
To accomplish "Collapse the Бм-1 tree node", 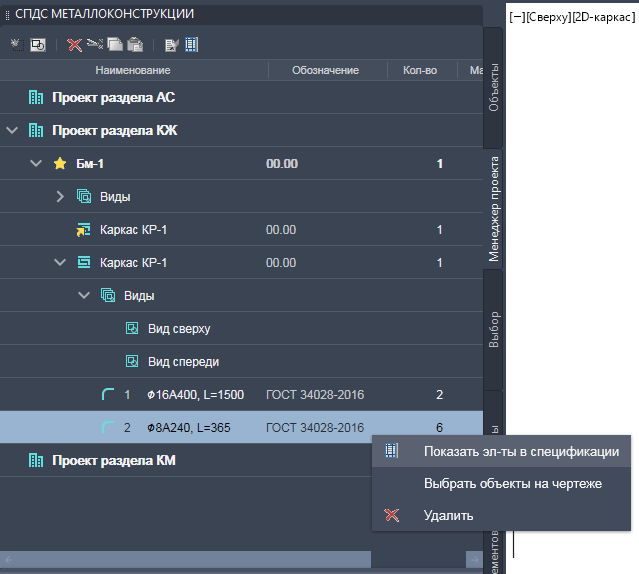I will pos(36,164).
